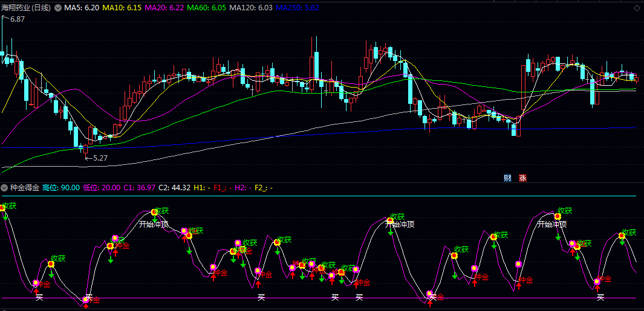Screen dimensions: 644x311
Task: Expand the 种金得金 indicator menu arrow
Action: point(4,188)
